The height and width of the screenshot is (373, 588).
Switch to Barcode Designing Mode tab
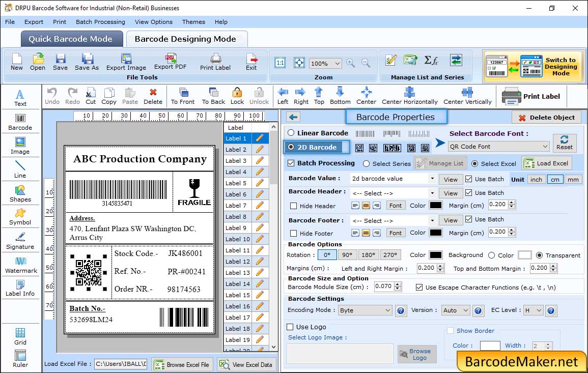pyautogui.click(x=186, y=39)
